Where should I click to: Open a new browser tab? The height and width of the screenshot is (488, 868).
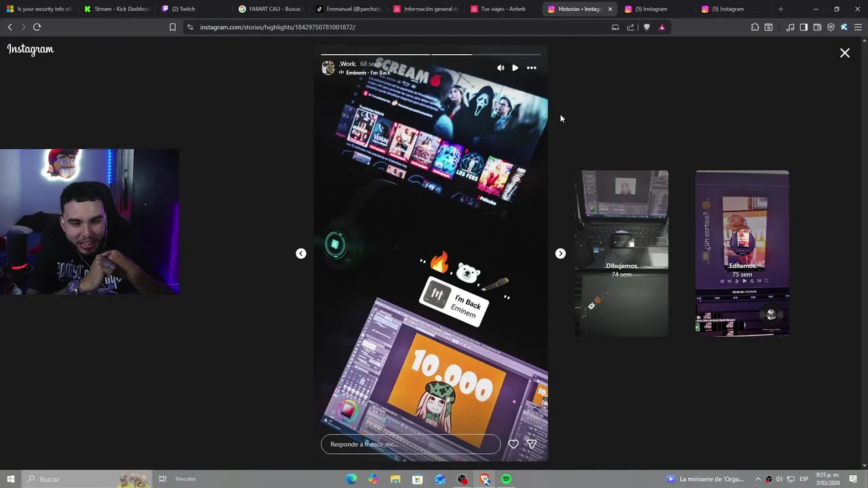tap(781, 9)
